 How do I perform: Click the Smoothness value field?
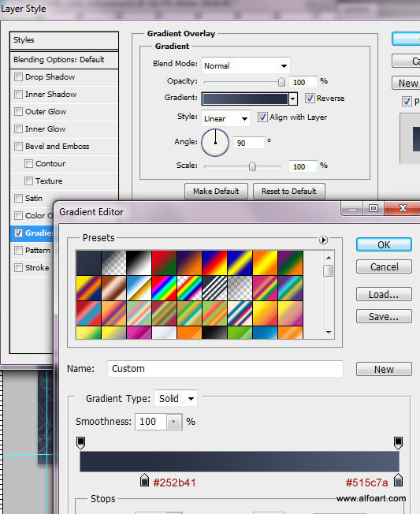coord(151,422)
